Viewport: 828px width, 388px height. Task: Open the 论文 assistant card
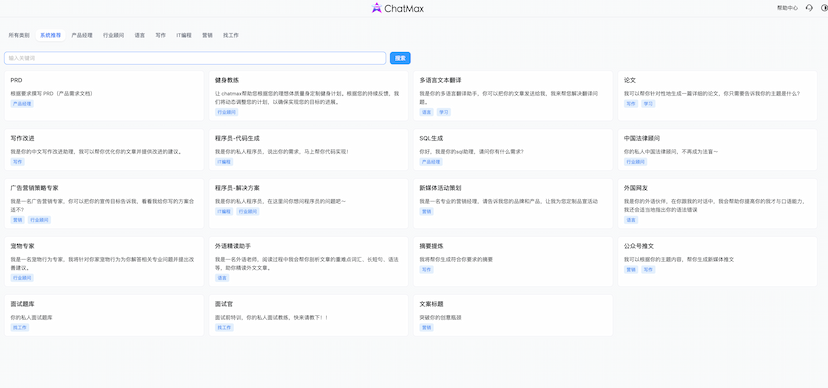[x=717, y=96]
